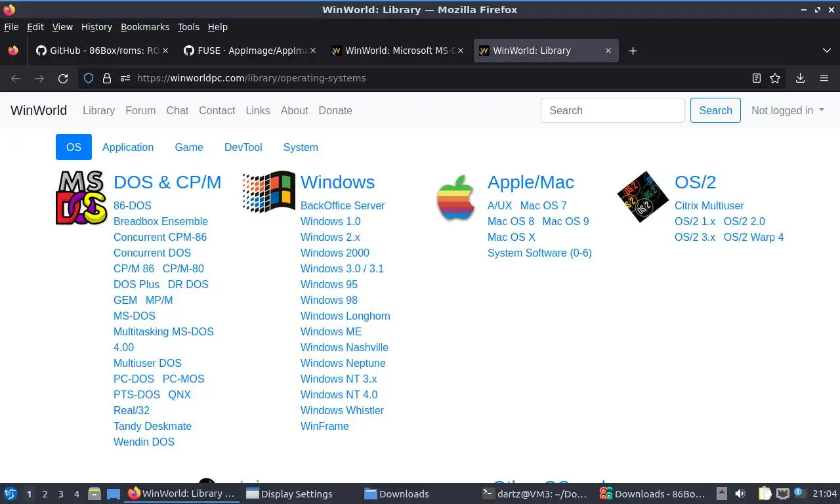Open the Firefox hamburger application menu
This screenshot has width=840, height=504.
pyautogui.click(x=824, y=78)
